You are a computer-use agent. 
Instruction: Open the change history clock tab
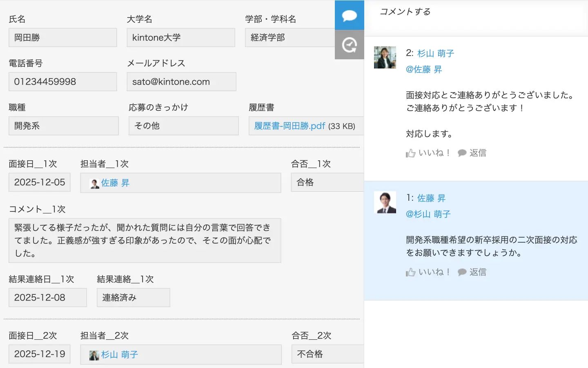(349, 45)
